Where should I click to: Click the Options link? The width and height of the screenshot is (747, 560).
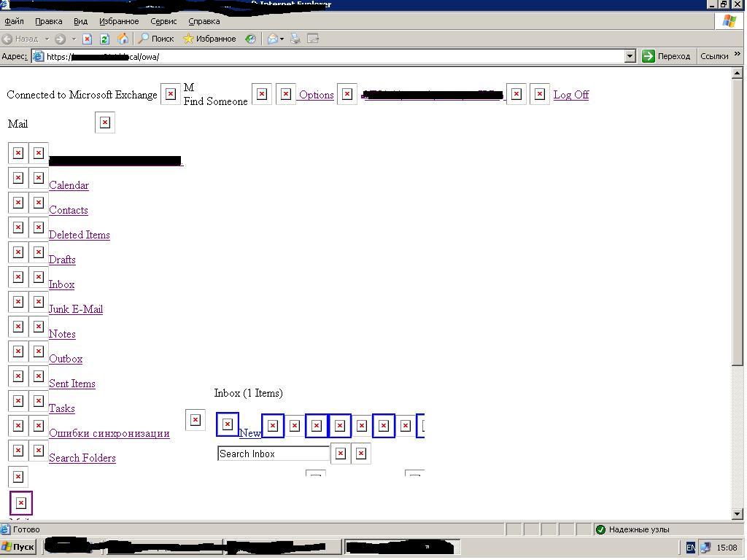pyautogui.click(x=317, y=95)
